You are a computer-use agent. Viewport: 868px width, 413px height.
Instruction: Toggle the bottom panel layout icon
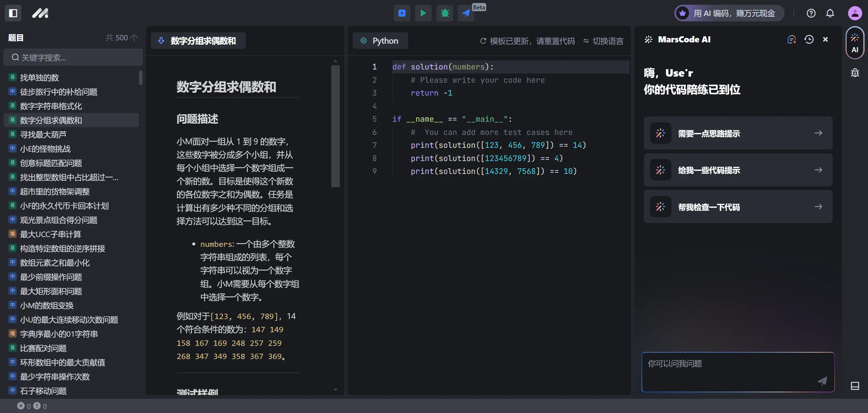tap(855, 386)
